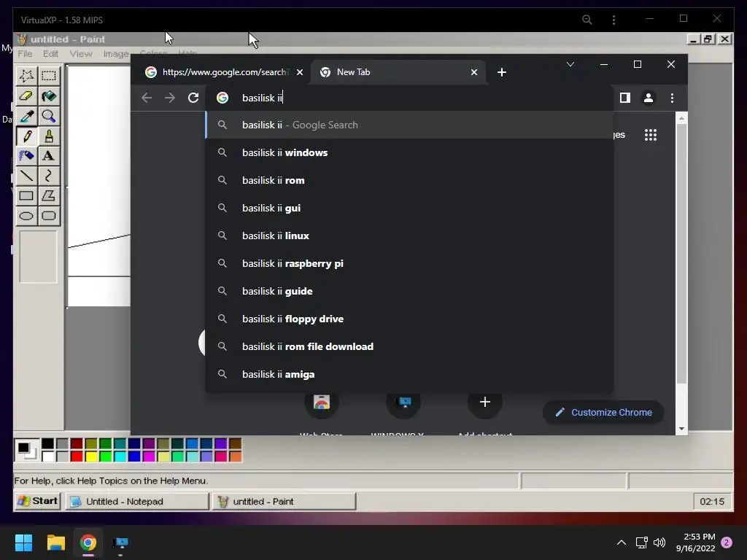Choose the Ellipse shape tool
This screenshot has width=747, height=560.
(x=26, y=216)
